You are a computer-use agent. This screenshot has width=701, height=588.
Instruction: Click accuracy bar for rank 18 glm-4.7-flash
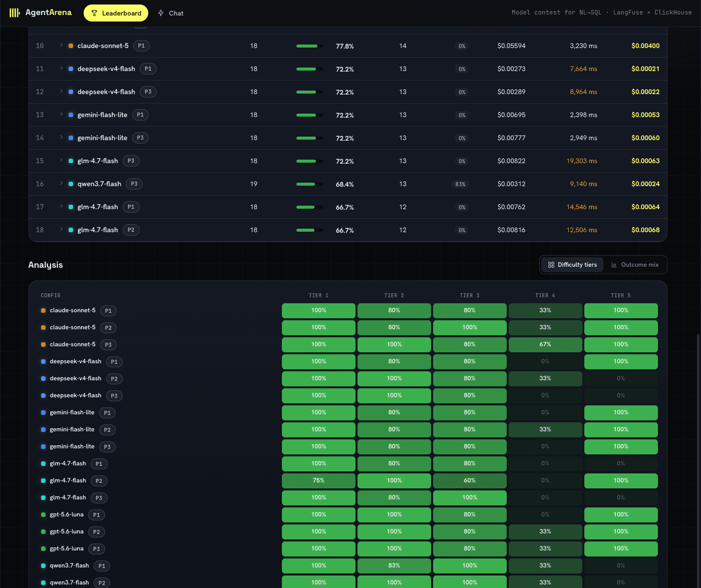click(x=309, y=230)
